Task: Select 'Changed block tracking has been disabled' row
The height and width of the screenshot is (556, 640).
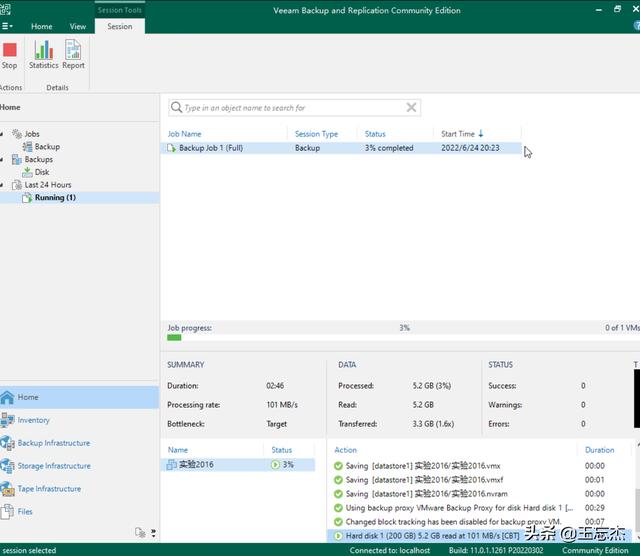Action: pos(480,522)
